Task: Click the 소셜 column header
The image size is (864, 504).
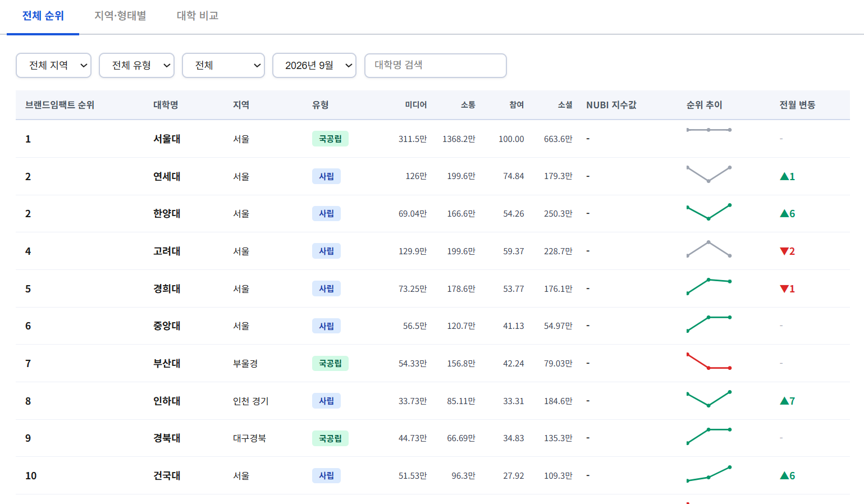Action: (x=565, y=105)
